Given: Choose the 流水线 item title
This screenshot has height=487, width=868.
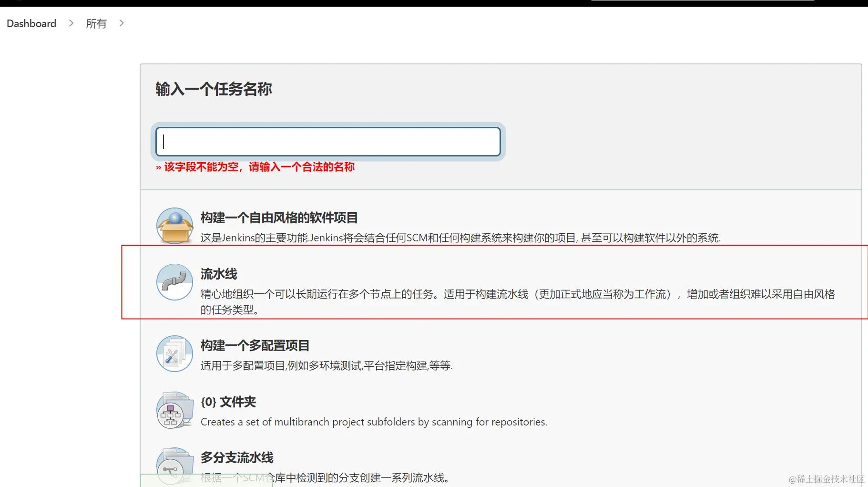Looking at the screenshot, I should [219, 274].
